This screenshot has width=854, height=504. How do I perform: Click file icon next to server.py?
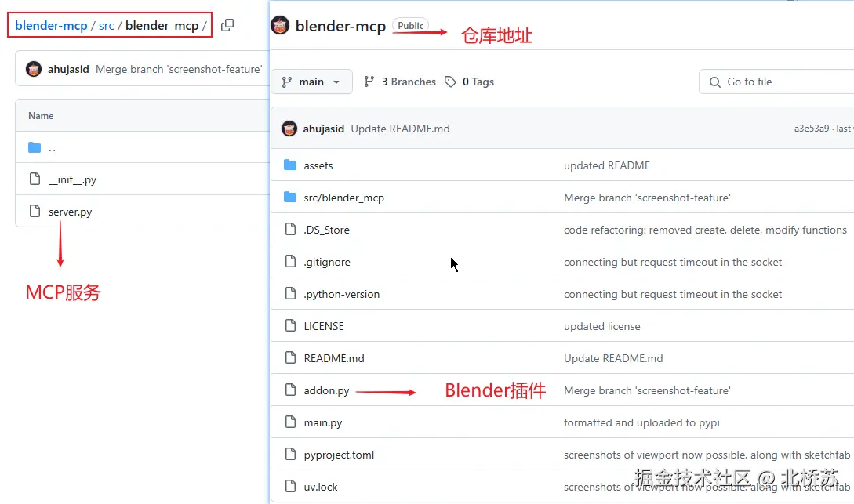pyautogui.click(x=35, y=211)
